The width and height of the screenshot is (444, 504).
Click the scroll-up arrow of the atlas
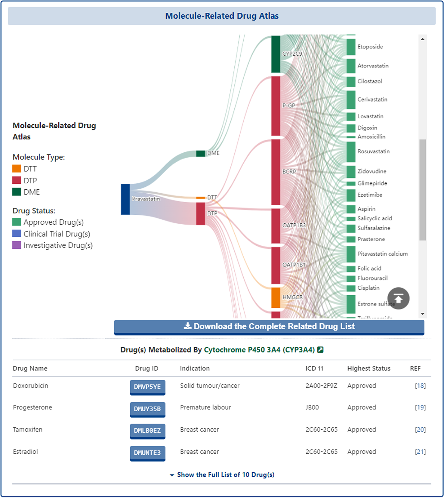423,39
